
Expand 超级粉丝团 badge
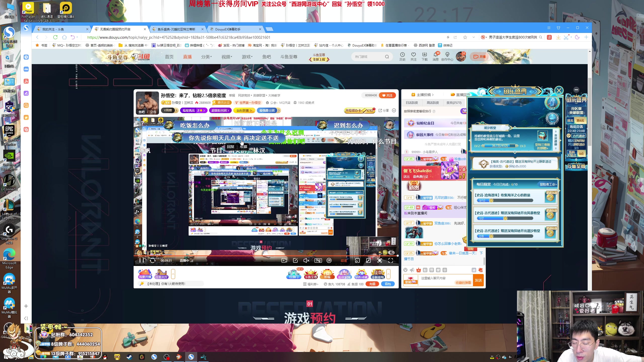(x=220, y=110)
